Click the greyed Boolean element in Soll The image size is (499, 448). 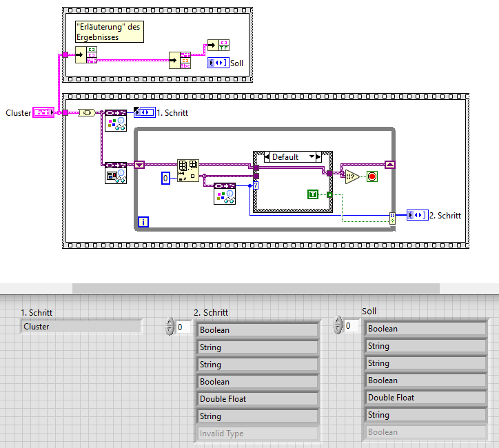pos(426,432)
